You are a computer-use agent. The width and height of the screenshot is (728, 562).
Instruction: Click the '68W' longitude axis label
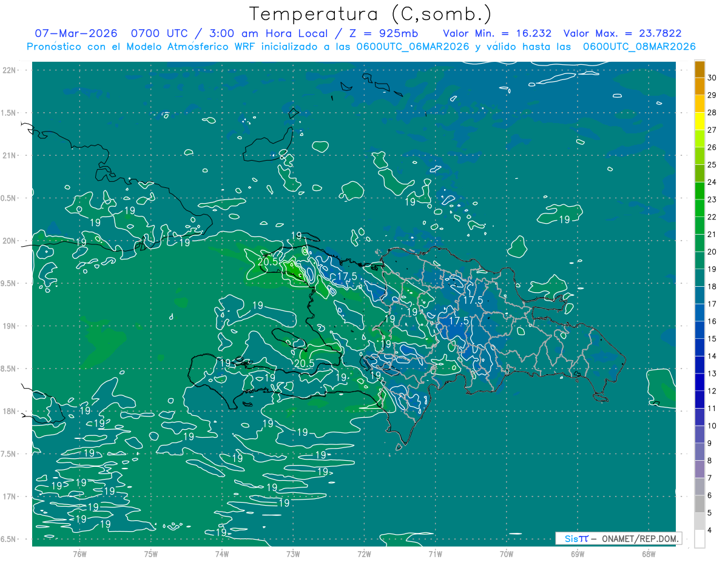(x=649, y=554)
